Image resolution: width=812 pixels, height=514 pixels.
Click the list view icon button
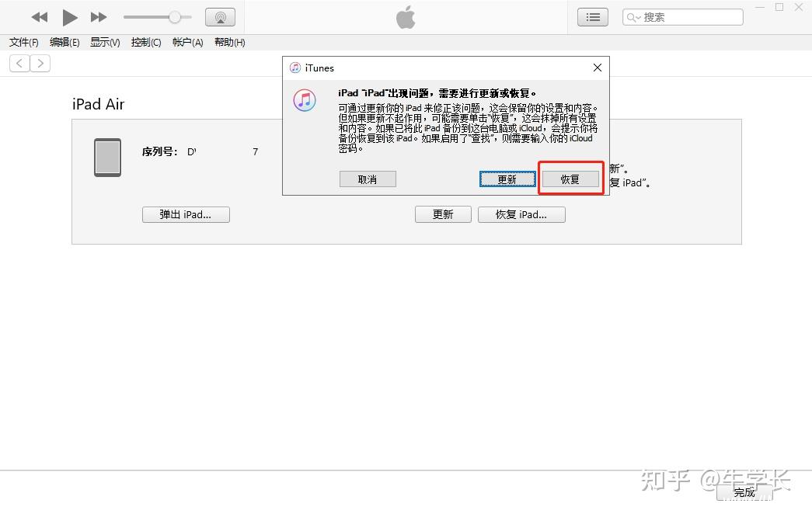[x=593, y=17]
